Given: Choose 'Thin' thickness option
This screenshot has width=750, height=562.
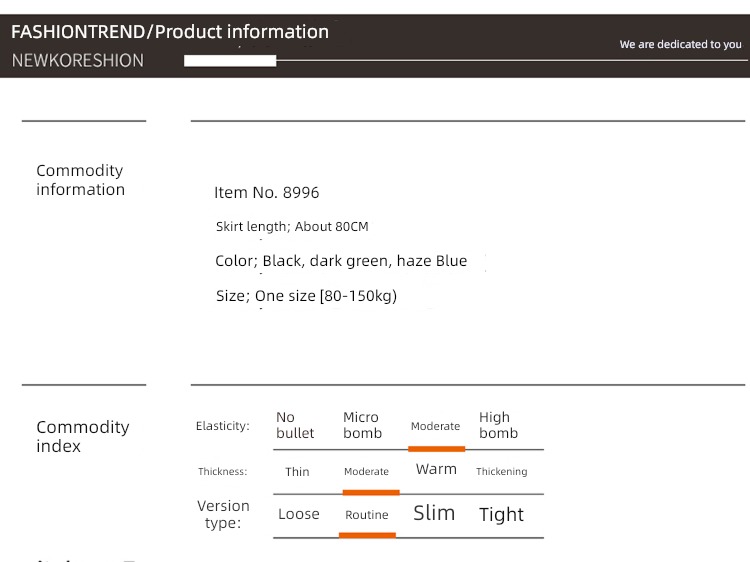Looking at the screenshot, I should [297, 472].
